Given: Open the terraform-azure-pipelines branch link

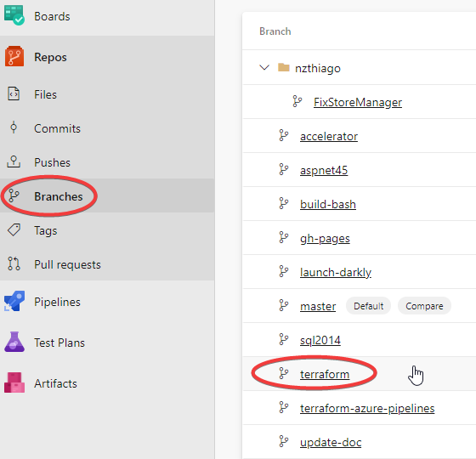Looking at the screenshot, I should click(x=367, y=408).
